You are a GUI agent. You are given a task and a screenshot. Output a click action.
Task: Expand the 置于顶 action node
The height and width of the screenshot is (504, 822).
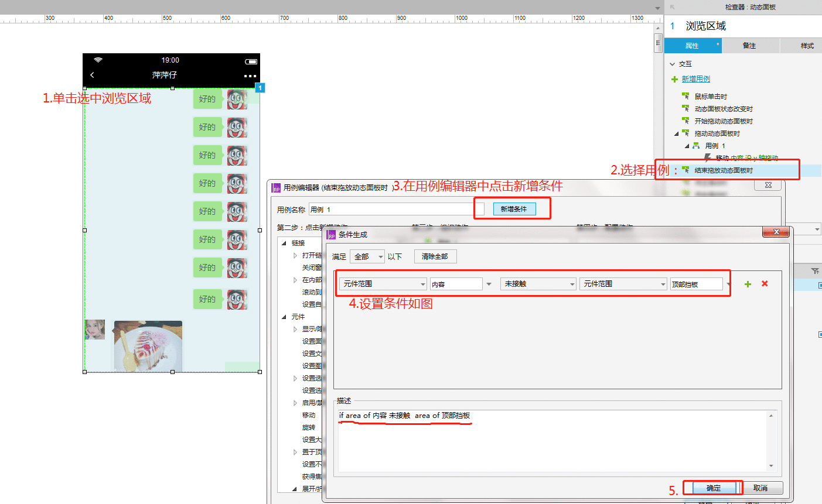[x=295, y=452]
